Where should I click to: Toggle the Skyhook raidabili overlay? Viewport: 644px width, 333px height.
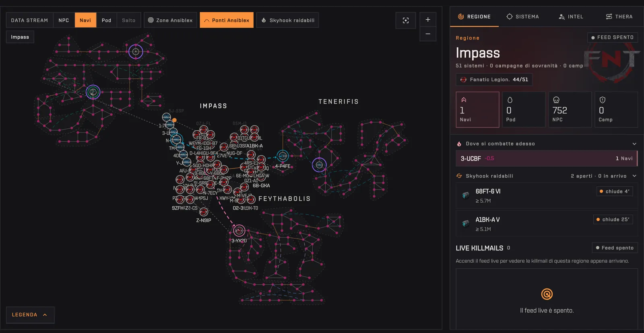pyautogui.click(x=287, y=20)
